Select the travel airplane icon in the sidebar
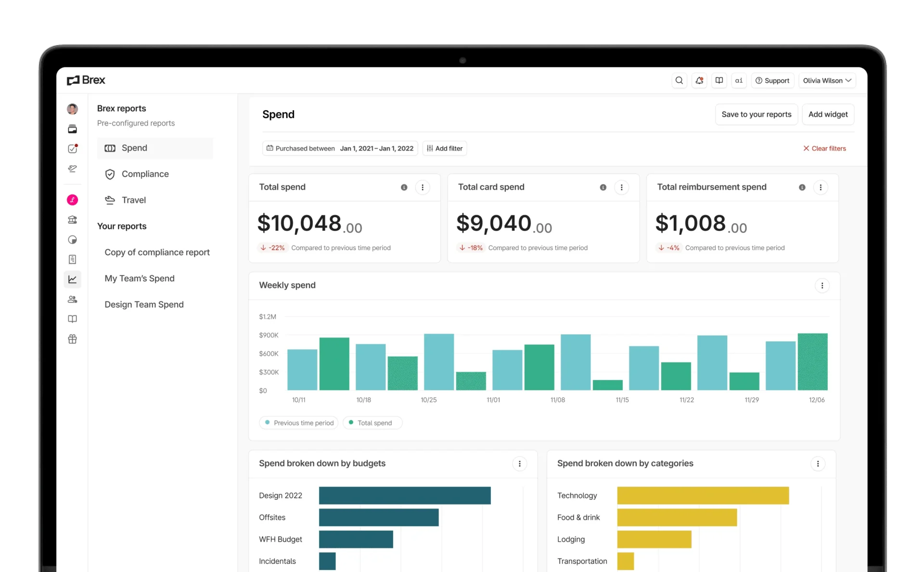This screenshot has width=924, height=572. [x=73, y=169]
